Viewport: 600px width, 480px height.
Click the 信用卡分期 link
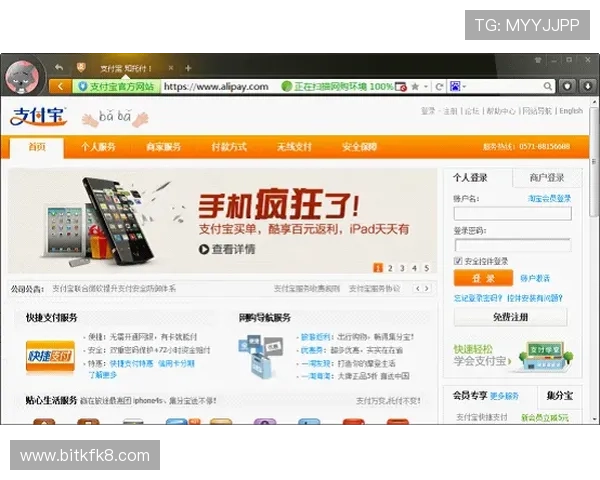coord(176,363)
